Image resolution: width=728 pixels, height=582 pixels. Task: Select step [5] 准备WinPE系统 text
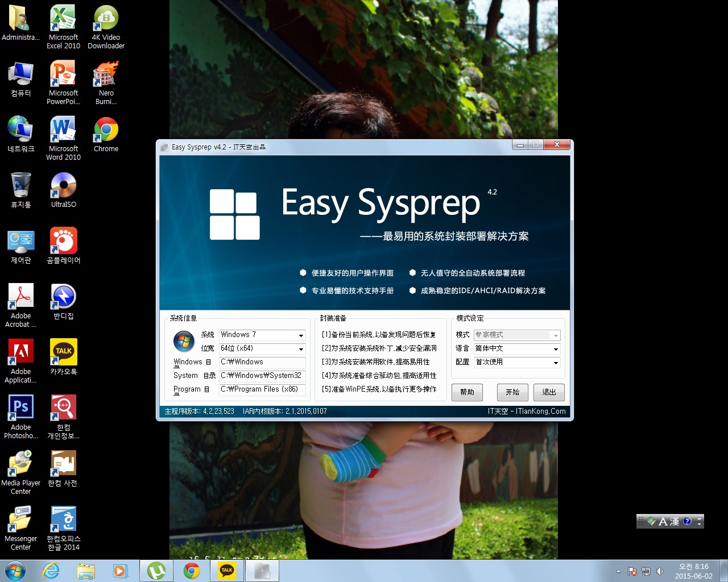point(379,389)
